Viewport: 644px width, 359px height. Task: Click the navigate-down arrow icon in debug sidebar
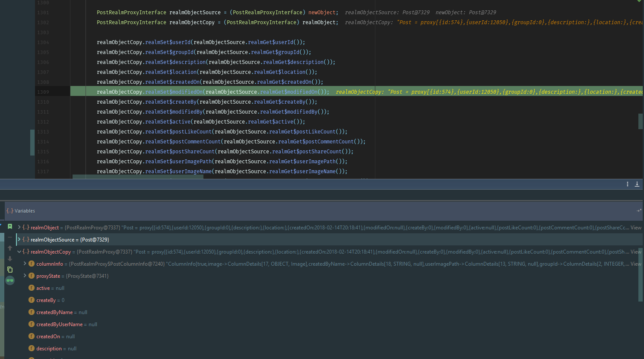10,259
